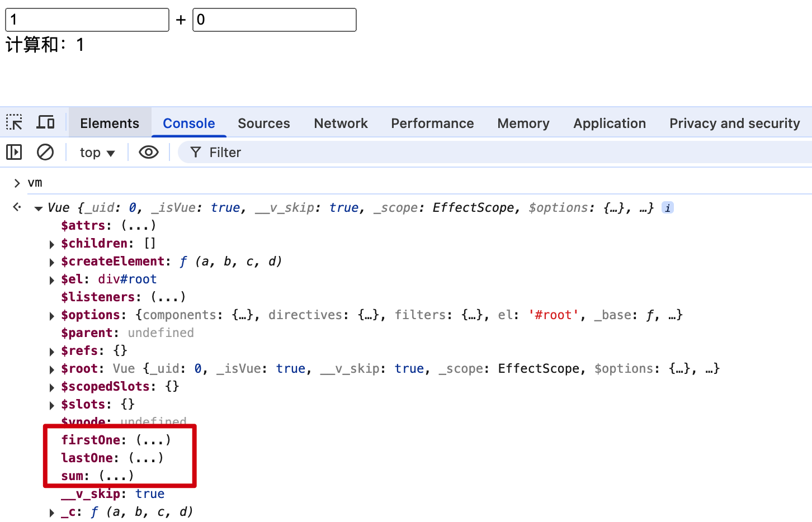Click the '计算和: 1' result text
Viewport: 812px width, 522px height.
click(x=45, y=45)
